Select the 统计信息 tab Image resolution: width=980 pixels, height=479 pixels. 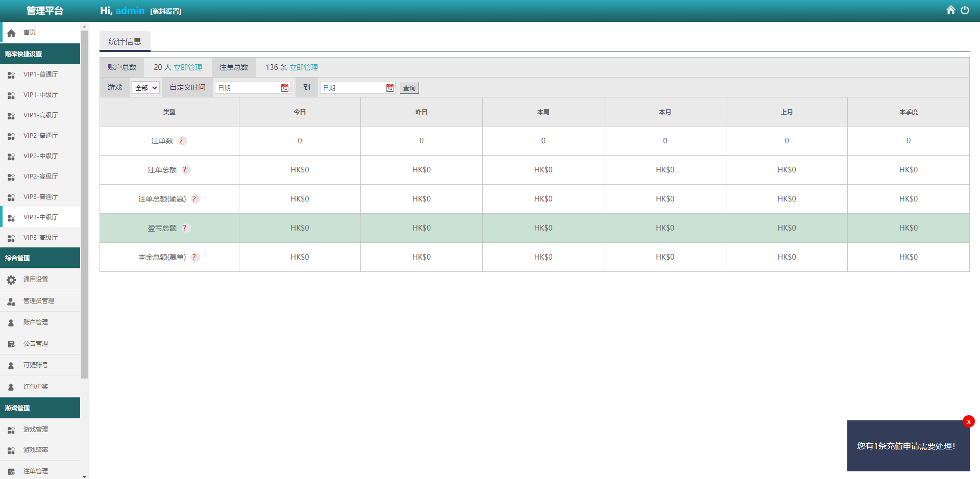(125, 41)
